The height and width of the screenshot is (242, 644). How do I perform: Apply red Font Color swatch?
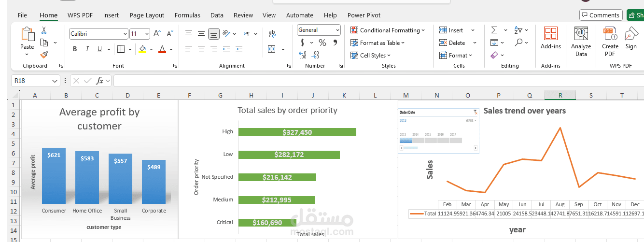click(162, 49)
